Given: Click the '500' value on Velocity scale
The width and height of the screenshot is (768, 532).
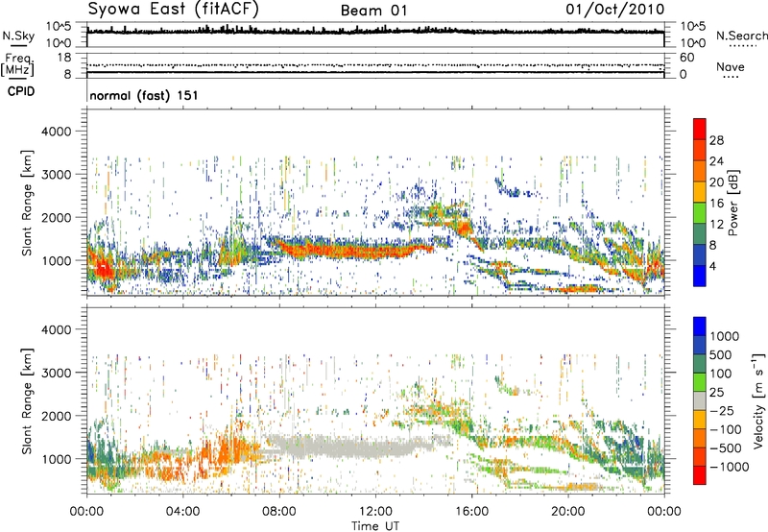Looking at the screenshot, I should coord(723,354).
